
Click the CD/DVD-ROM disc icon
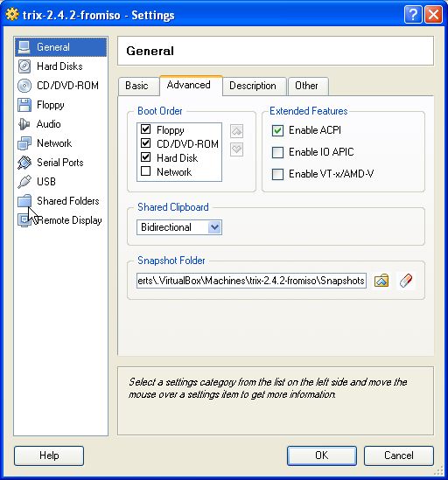click(24, 86)
